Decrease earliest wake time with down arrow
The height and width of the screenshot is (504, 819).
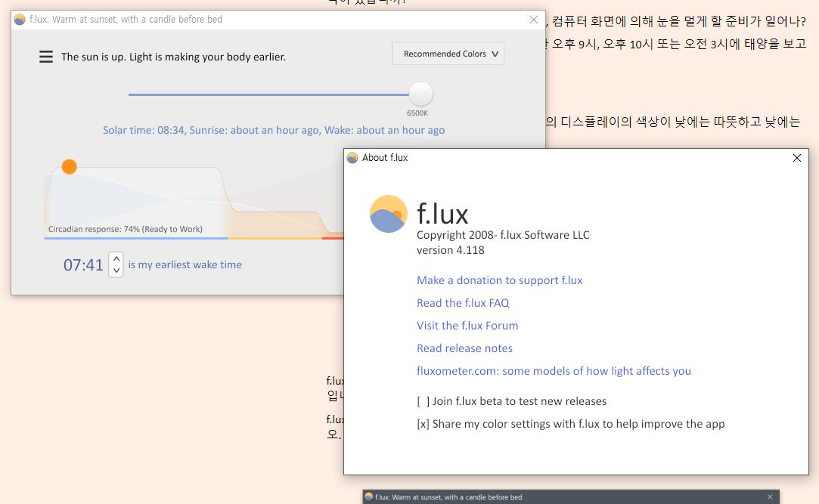click(x=116, y=271)
